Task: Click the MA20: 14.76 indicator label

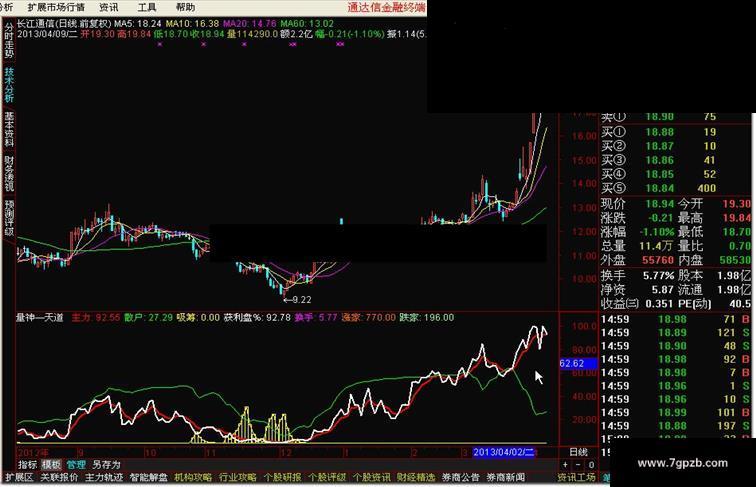Action: click(250, 23)
